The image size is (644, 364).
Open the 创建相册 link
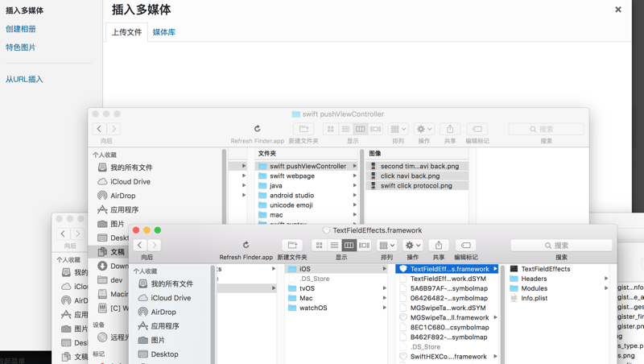(x=21, y=29)
